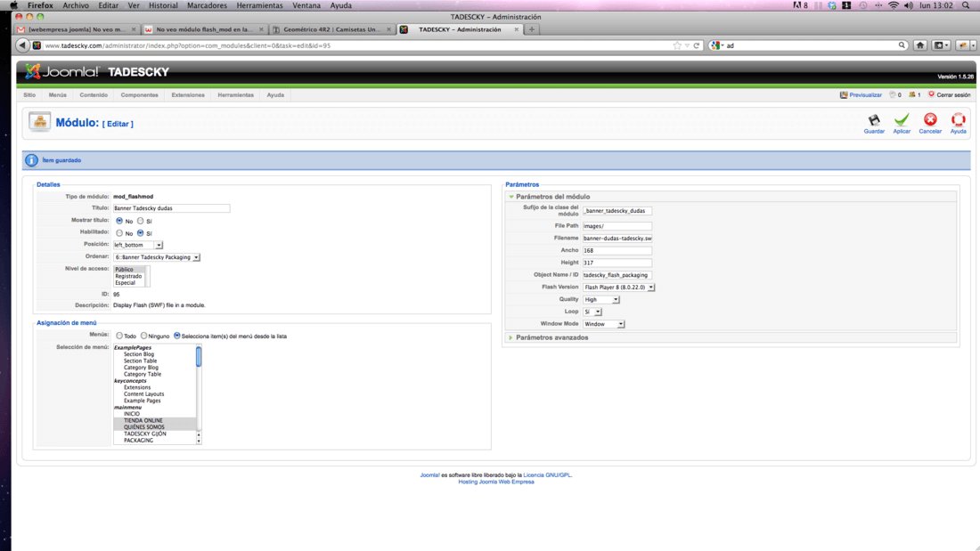The width and height of the screenshot is (980, 551).
Task: Open the Quality dropdown
Action: 600,300
